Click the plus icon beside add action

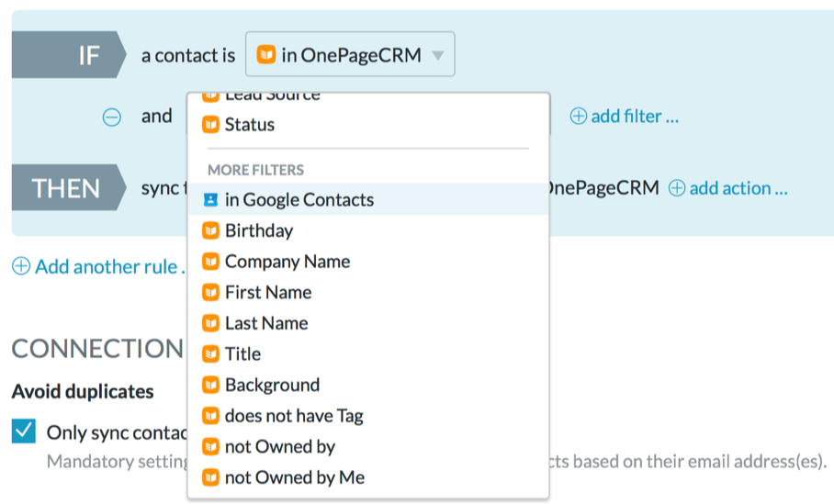point(677,188)
